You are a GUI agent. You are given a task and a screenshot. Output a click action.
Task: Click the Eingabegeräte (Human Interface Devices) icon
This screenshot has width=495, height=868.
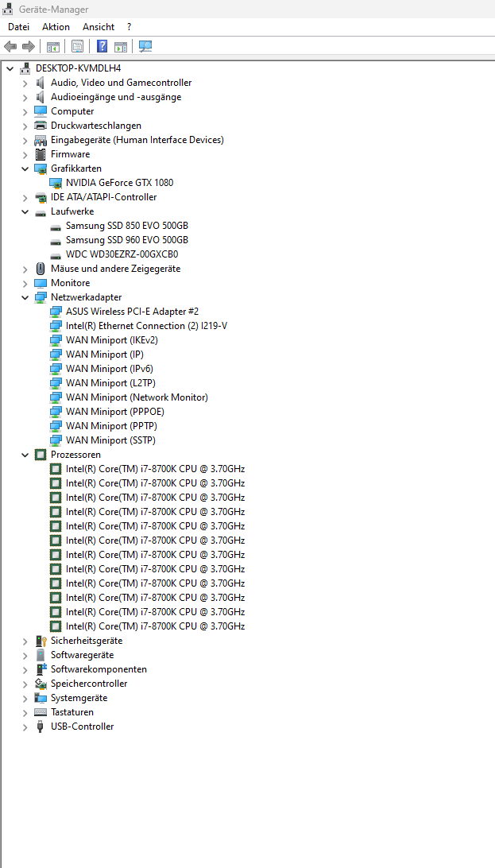pos(41,140)
